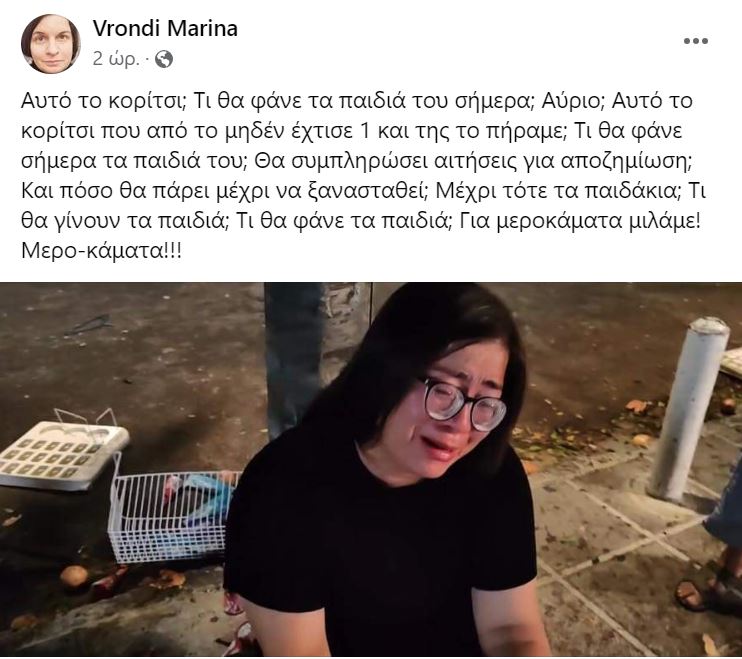
Task: Click the overturned scale on the pavement
Action: point(62,454)
